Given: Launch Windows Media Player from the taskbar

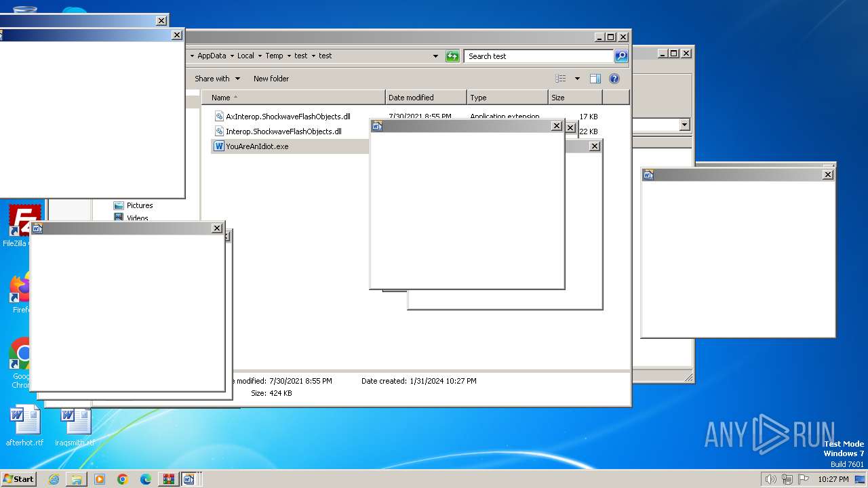Looking at the screenshot, I should (x=100, y=479).
